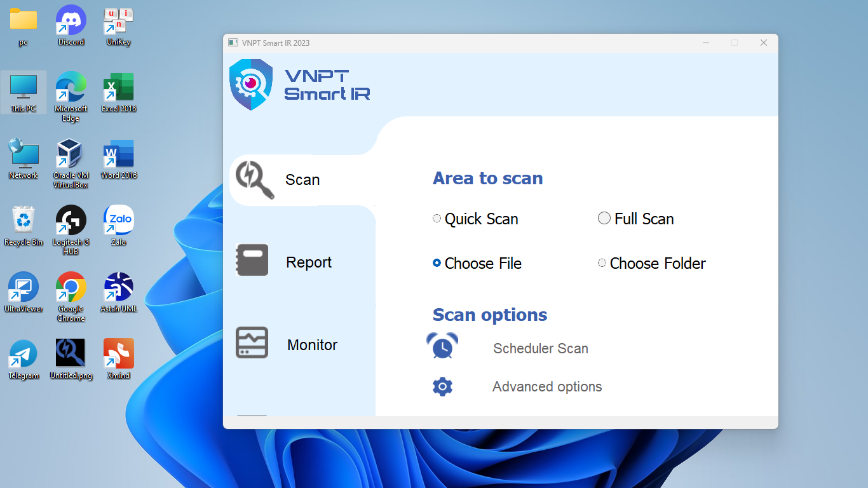Select the Monitor activity icon
Image resolution: width=868 pixels, height=488 pixels.
point(252,342)
